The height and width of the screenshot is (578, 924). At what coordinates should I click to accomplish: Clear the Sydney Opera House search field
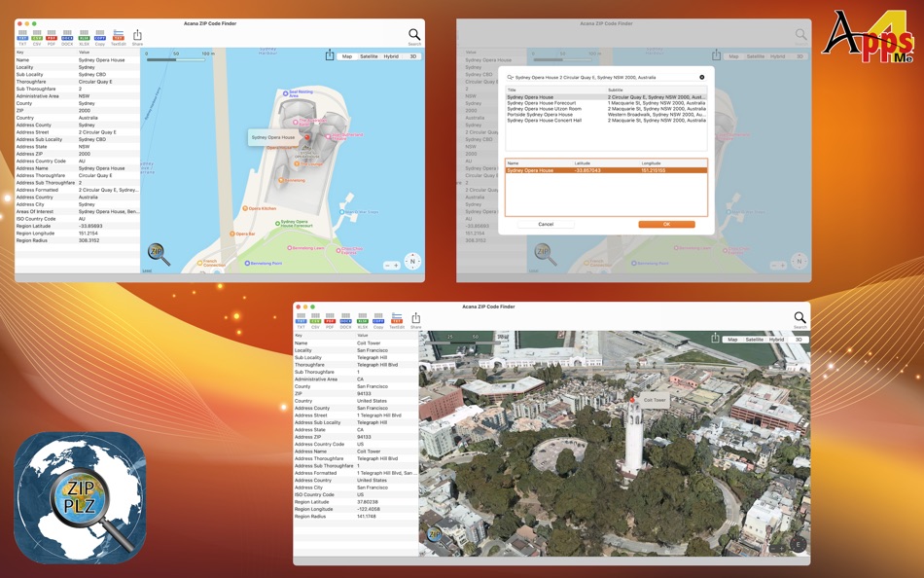point(700,76)
